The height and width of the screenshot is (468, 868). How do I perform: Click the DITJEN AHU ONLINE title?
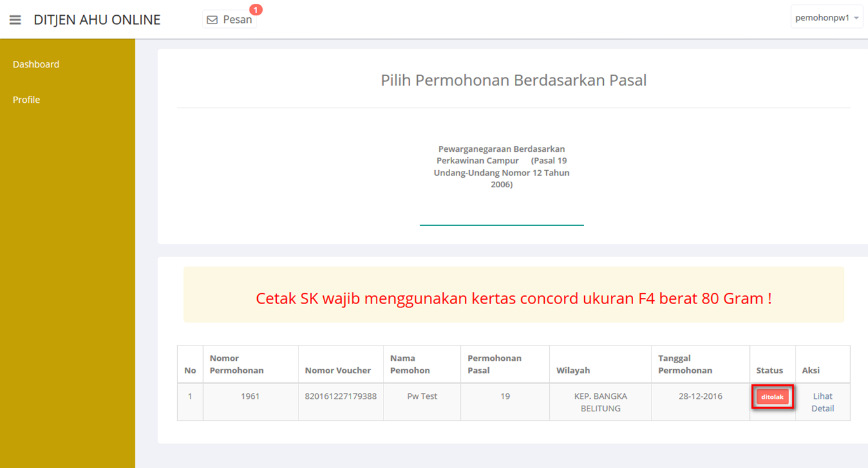click(x=97, y=20)
